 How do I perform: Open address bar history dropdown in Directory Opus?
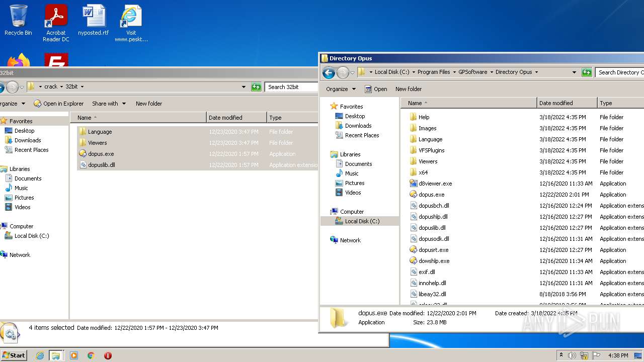[x=574, y=72]
